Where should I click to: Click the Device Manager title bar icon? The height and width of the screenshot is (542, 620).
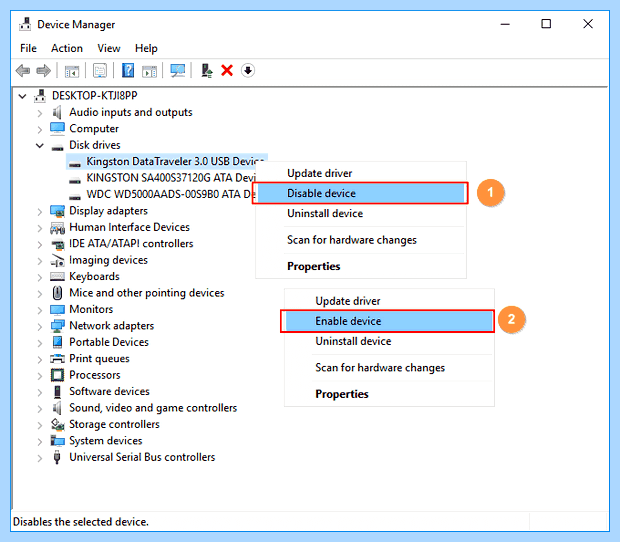point(25,24)
